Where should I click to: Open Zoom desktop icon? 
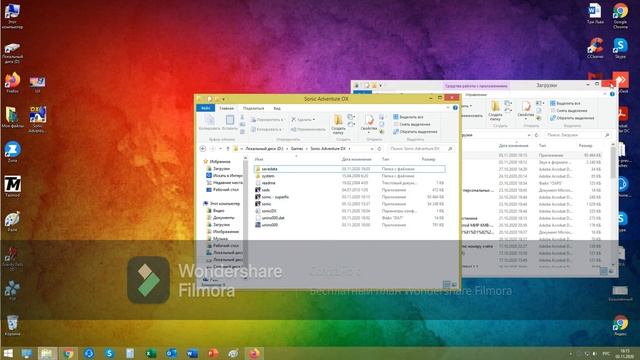[12, 152]
